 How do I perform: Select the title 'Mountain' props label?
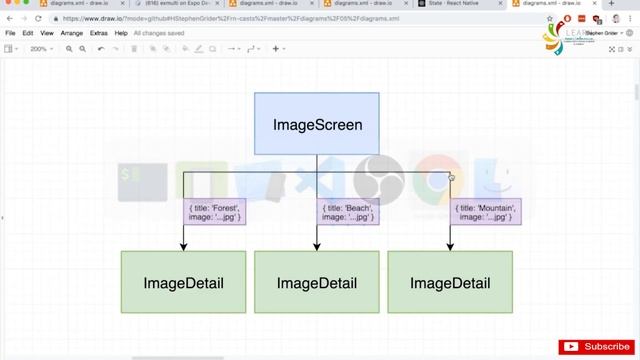coord(486,212)
